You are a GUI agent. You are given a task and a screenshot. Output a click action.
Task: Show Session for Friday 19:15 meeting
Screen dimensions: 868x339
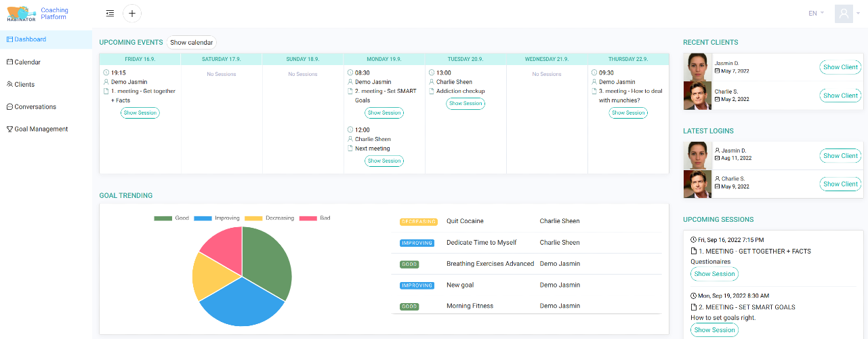(140, 113)
